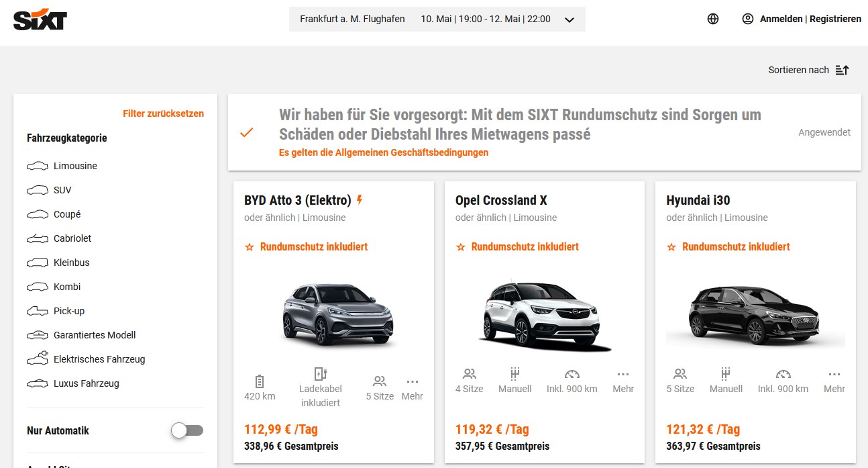Open the Hyundai i30 car image
The width and height of the screenshot is (868, 468).
755,314
